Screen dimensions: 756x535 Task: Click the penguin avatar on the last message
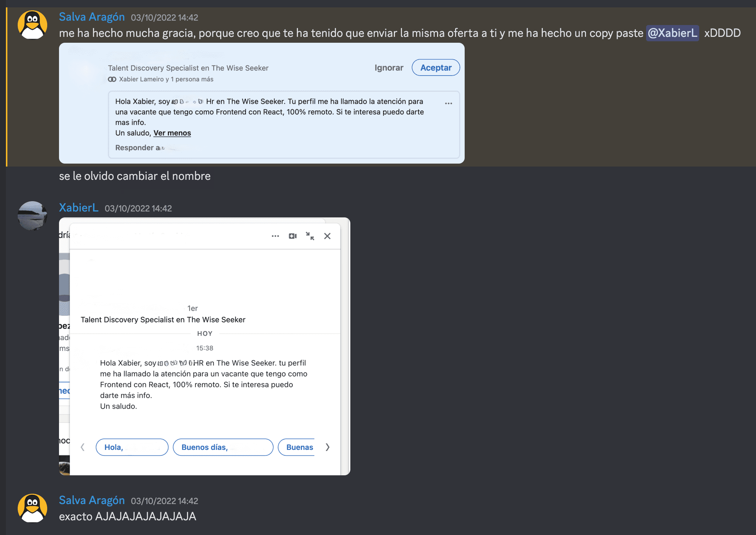coord(32,508)
